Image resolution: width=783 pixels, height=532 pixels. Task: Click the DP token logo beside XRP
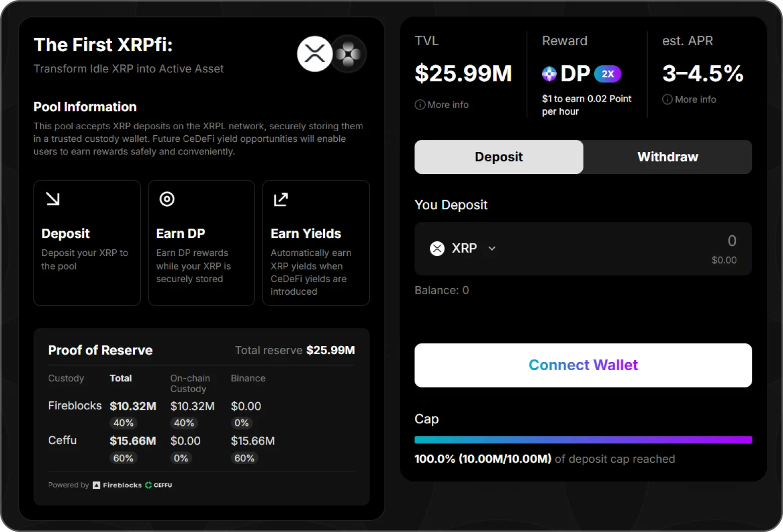click(348, 54)
